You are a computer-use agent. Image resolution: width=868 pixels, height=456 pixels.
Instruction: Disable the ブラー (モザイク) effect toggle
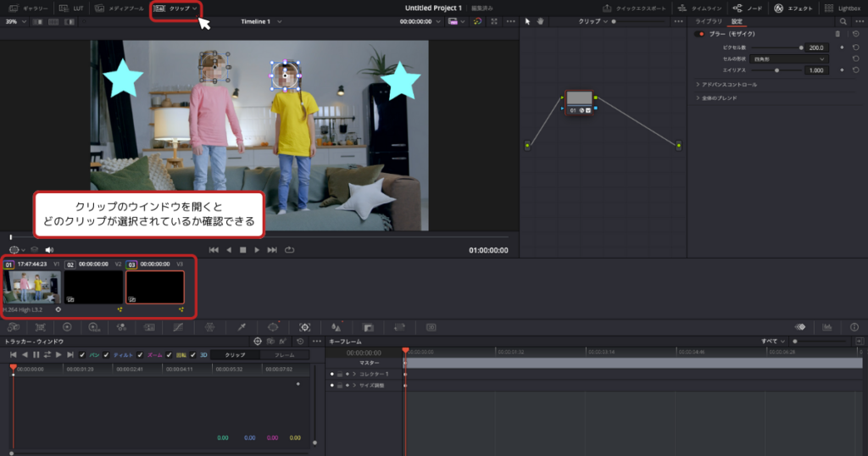tap(700, 34)
